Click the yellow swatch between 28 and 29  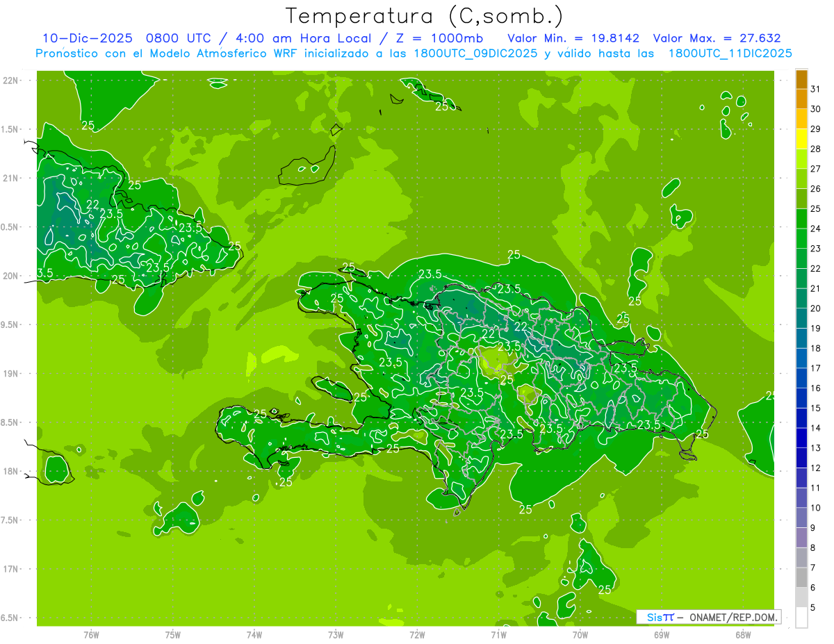tap(801, 139)
